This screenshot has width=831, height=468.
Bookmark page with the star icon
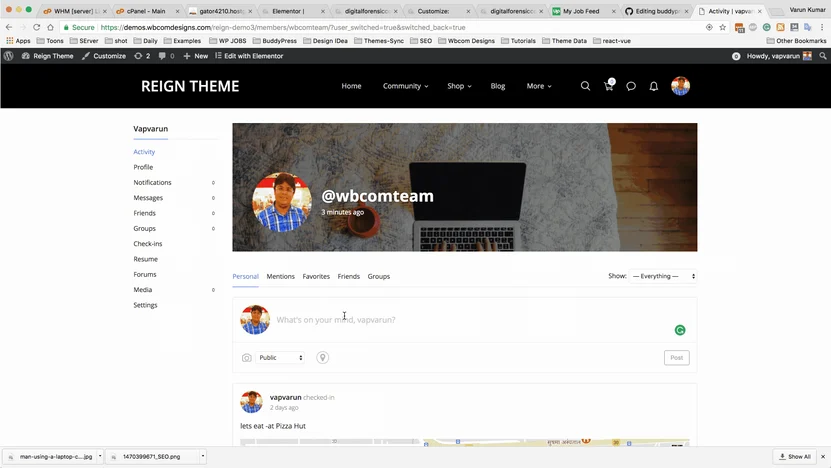pos(722,27)
